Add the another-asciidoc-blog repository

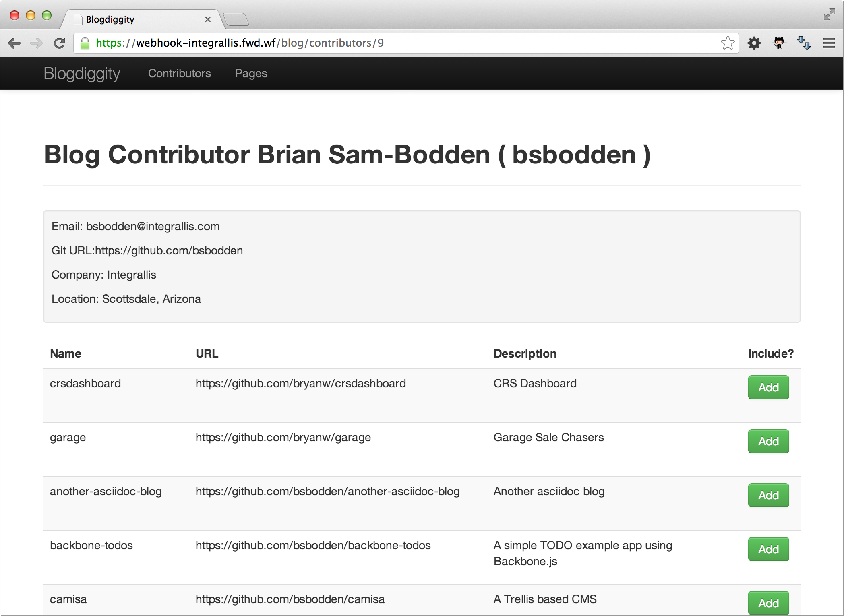tap(768, 495)
